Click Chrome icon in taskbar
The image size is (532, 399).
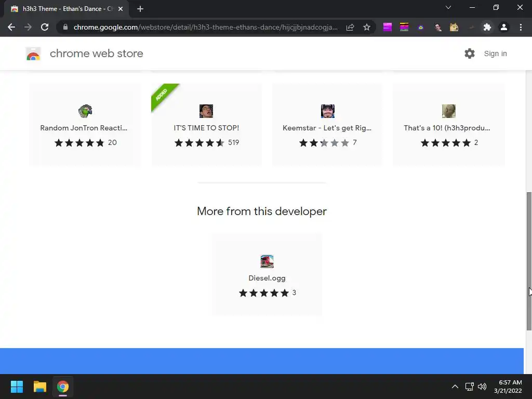coord(63,387)
